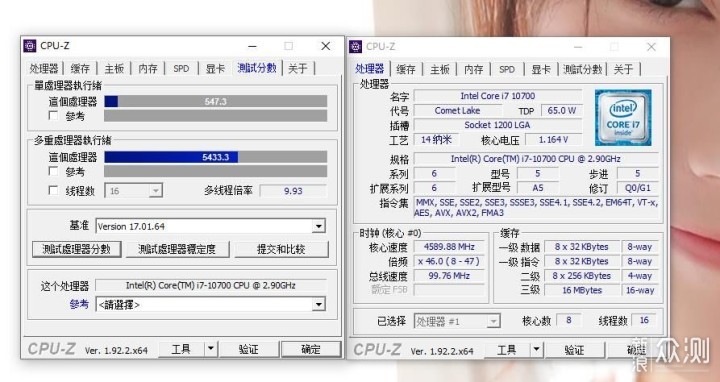Click processor name field Intel Core i7 10700
The width and height of the screenshot is (720, 382).
tap(498, 96)
